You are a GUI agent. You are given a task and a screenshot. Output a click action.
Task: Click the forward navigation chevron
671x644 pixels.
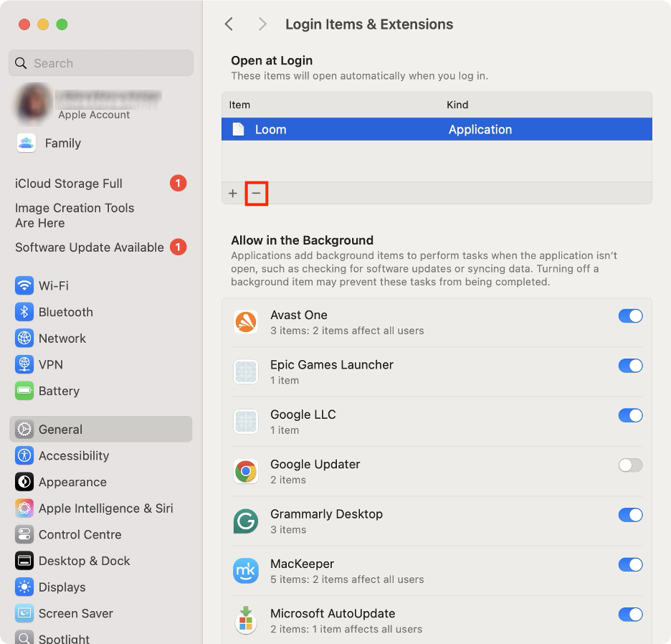[262, 24]
